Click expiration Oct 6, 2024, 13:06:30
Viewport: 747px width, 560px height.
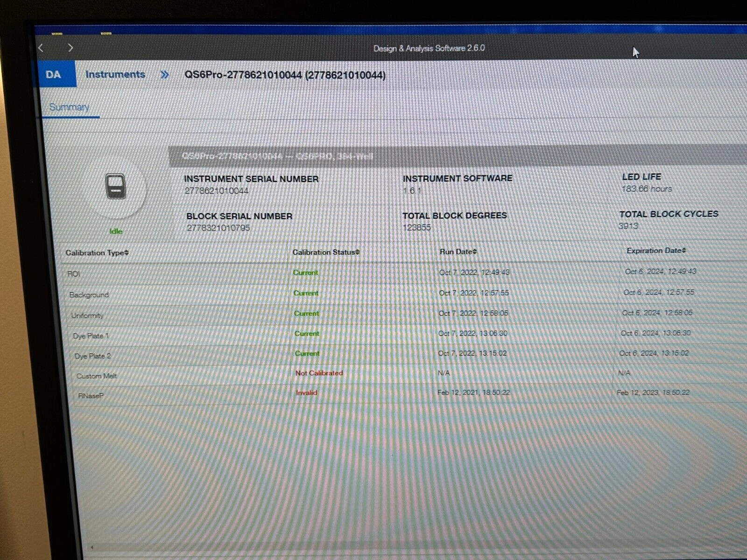click(655, 333)
